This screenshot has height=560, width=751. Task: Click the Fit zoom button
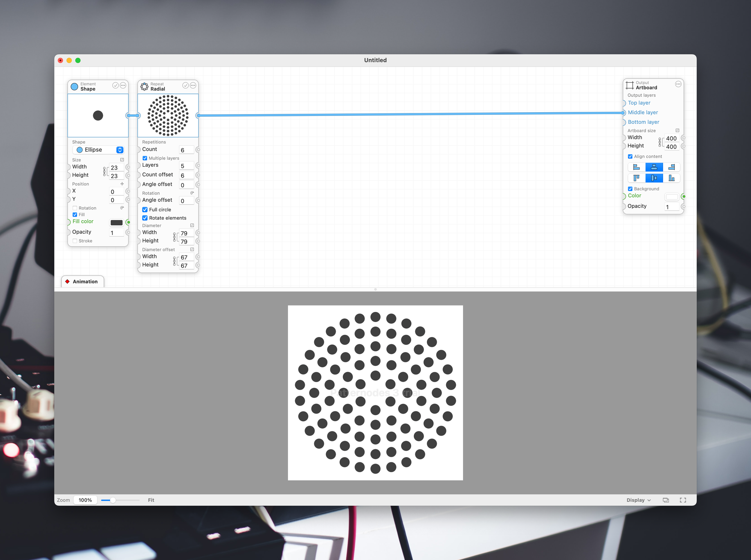(151, 500)
